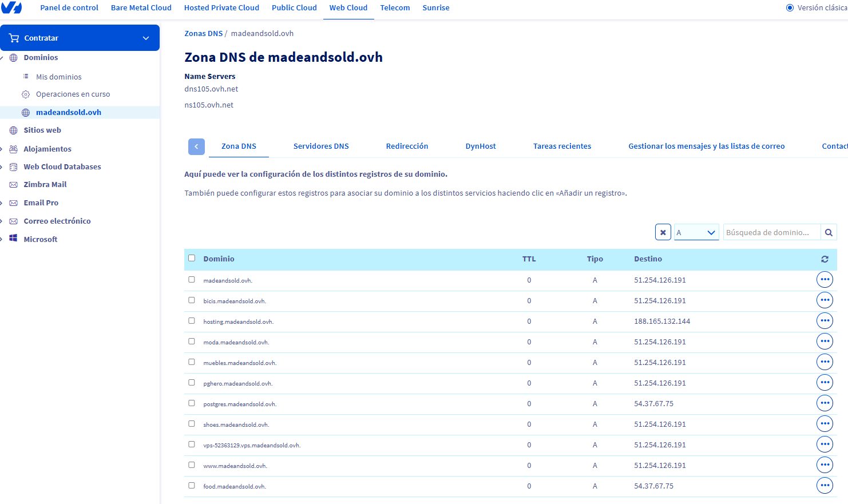Sort by the Dominio column header
Image resolution: width=848 pixels, height=504 pixels.
(x=219, y=259)
